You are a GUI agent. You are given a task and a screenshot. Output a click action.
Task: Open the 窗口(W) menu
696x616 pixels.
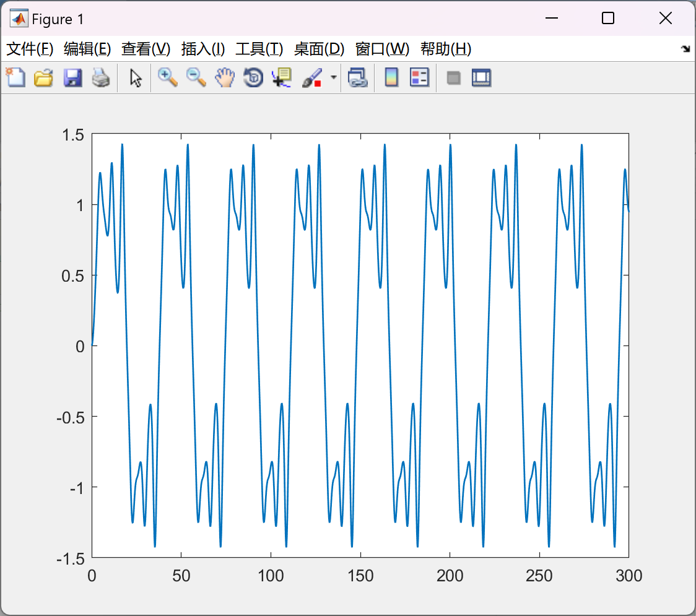coord(382,49)
